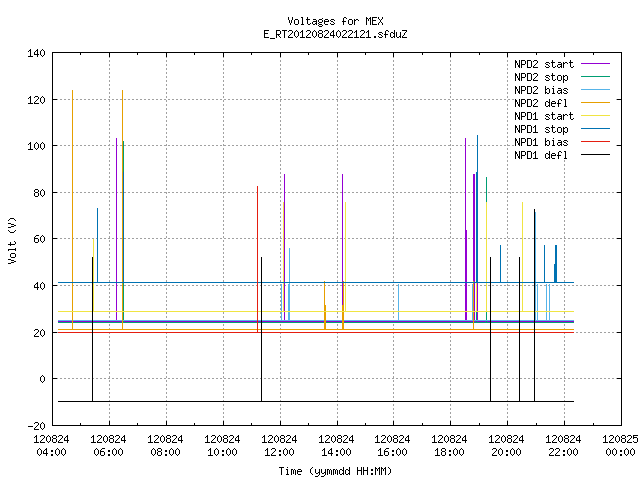
Task: Click the chart title 'Voltages for MEX'
Action: point(335,21)
